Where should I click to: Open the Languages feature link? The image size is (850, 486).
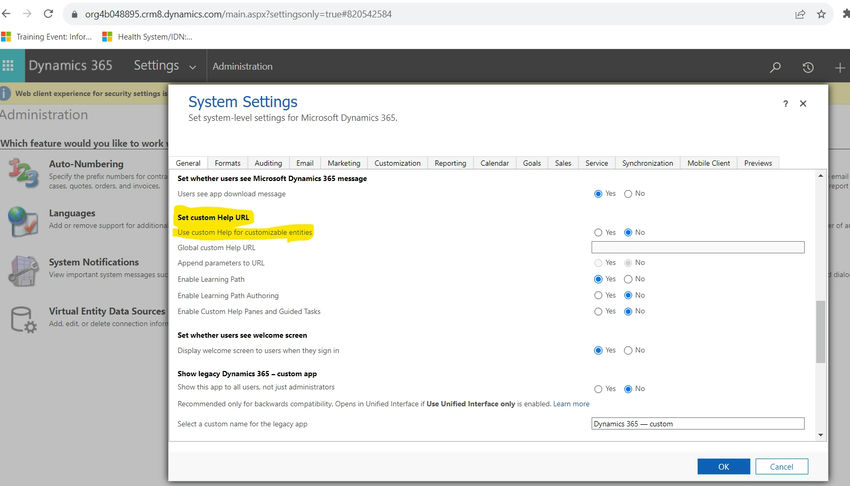click(x=72, y=213)
